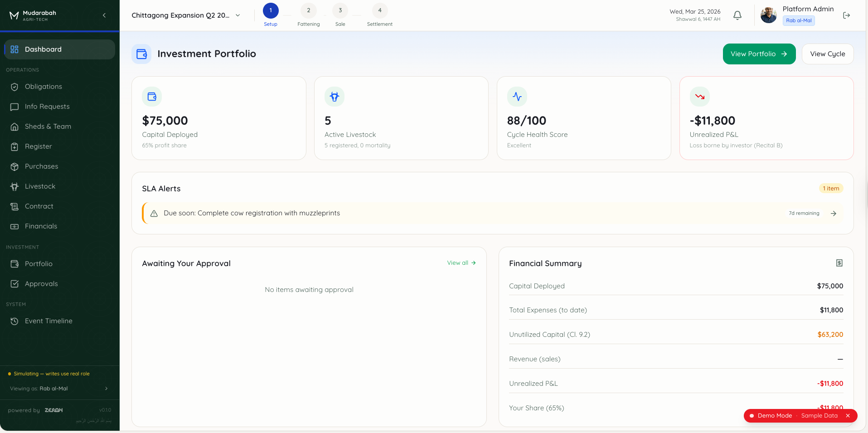This screenshot has height=433, width=868.
Task: Click the Cycle Health Score pulse icon
Action: pyautogui.click(x=517, y=97)
